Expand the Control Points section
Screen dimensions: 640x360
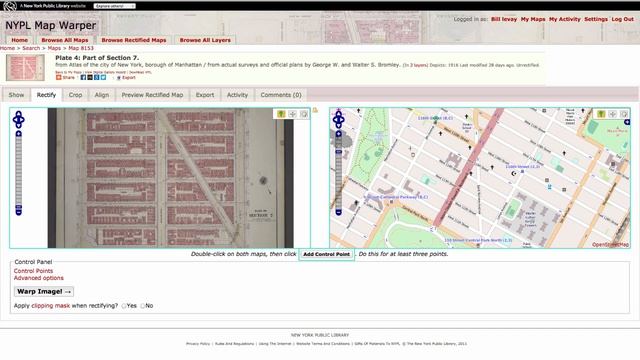tap(33, 271)
